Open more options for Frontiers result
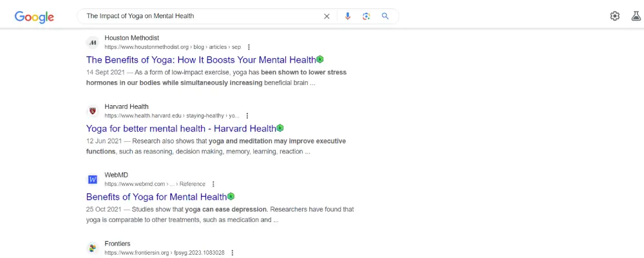 pos(232,253)
